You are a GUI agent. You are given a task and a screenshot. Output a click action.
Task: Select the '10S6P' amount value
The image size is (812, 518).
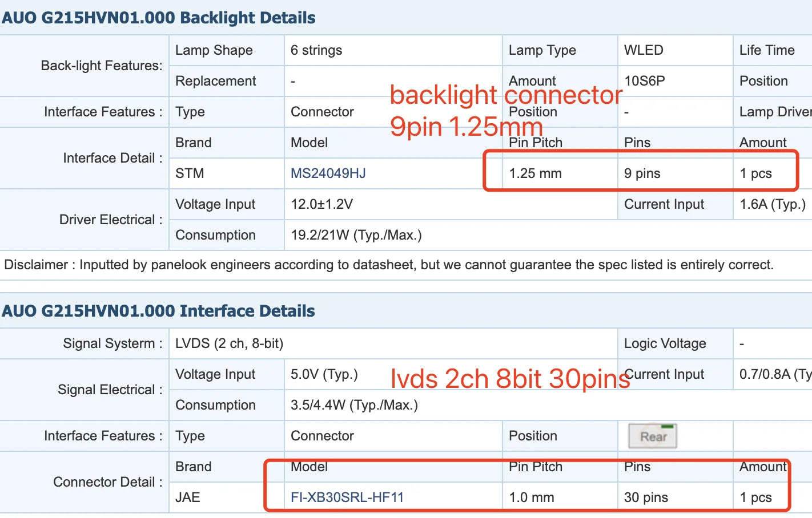point(645,81)
